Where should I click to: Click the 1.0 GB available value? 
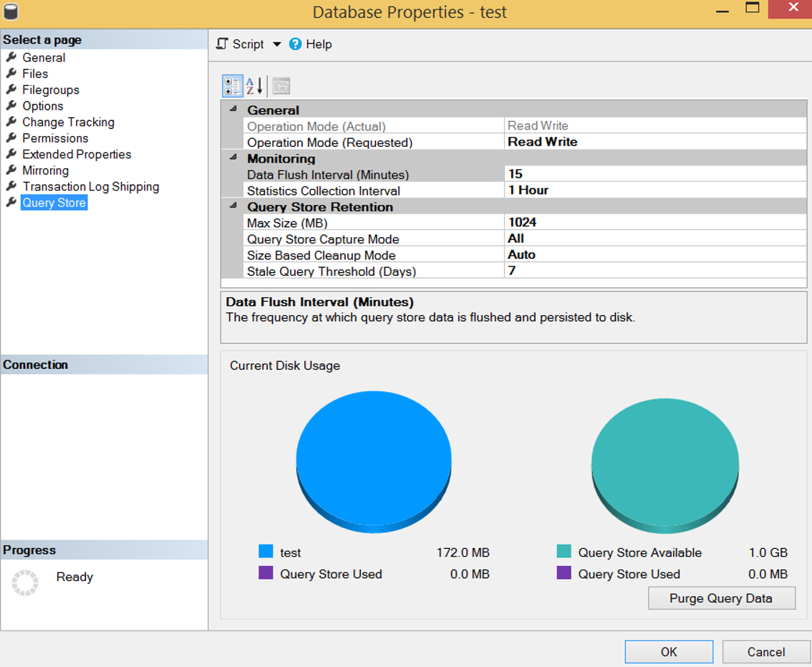(768, 552)
